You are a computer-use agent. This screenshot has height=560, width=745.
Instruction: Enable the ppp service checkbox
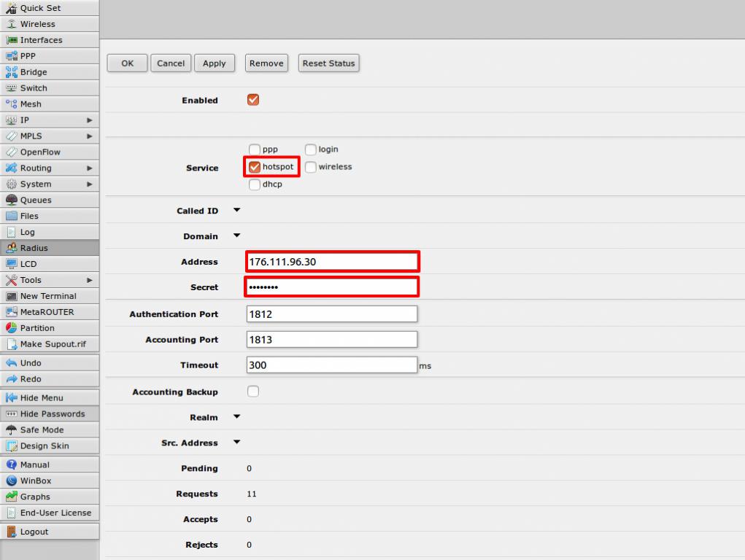254,149
